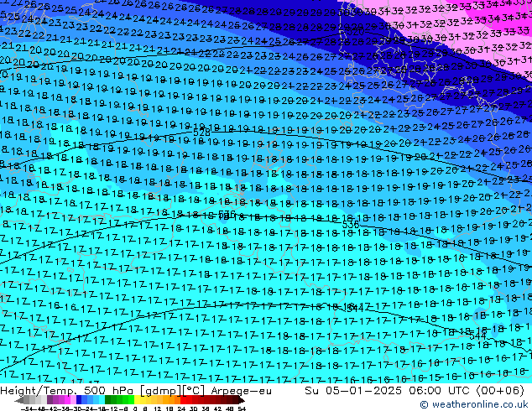Click the cyan -18 swatch in legend
The width and height of the screenshot is (532, 411).
click(x=102, y=400)
